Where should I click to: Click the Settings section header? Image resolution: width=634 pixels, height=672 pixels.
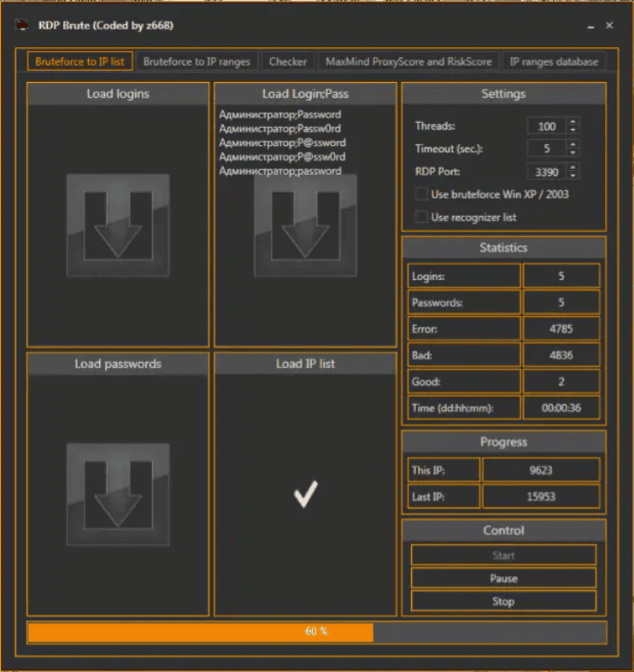click(503, 94)
